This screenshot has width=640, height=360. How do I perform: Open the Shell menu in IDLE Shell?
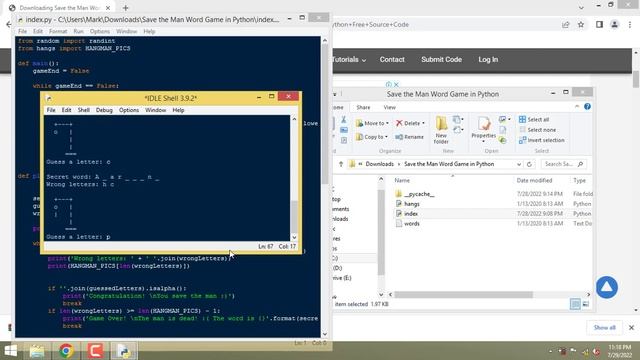click(x=84, y=110)
